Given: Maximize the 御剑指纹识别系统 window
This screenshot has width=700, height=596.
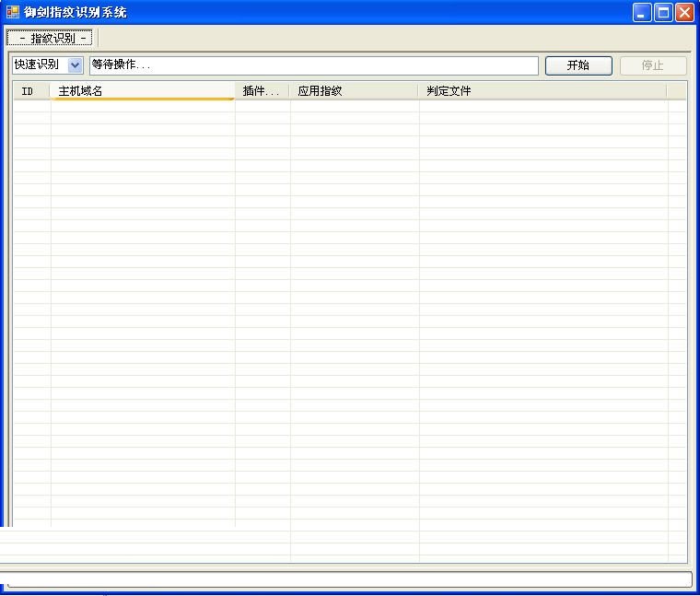Looking at the screenshot, I should click(663, 12).
